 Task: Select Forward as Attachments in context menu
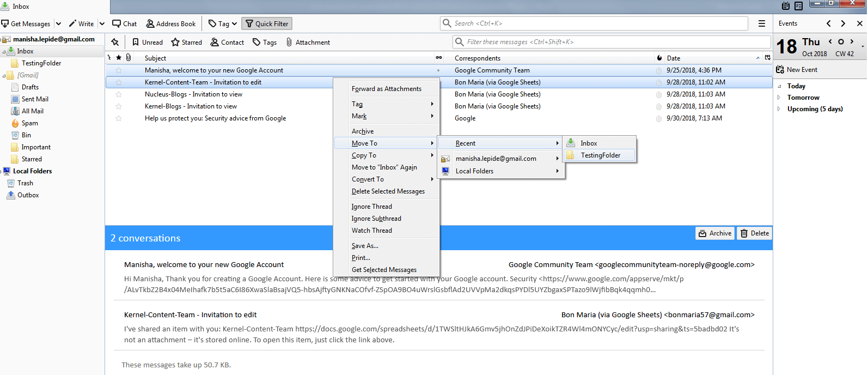pos(387,89)
